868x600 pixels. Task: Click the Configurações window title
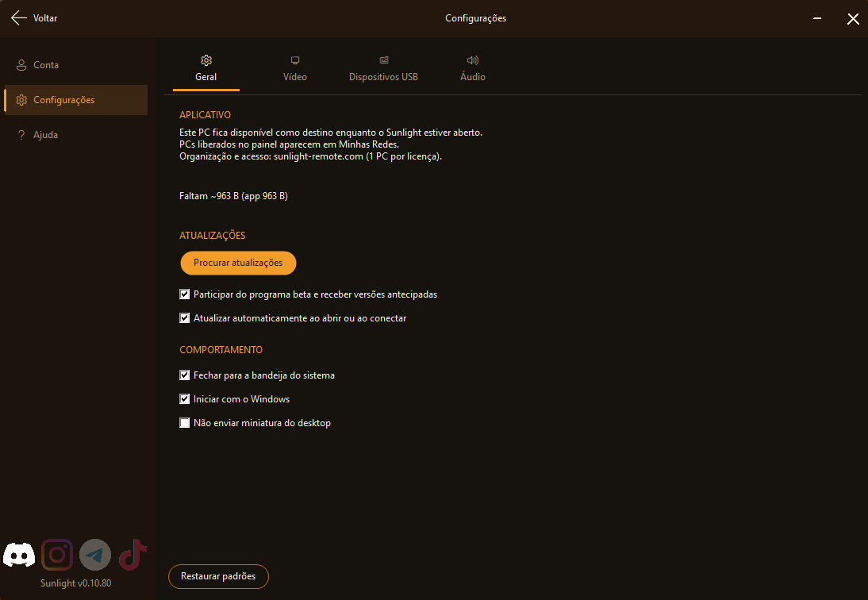[x=475, y=18]
